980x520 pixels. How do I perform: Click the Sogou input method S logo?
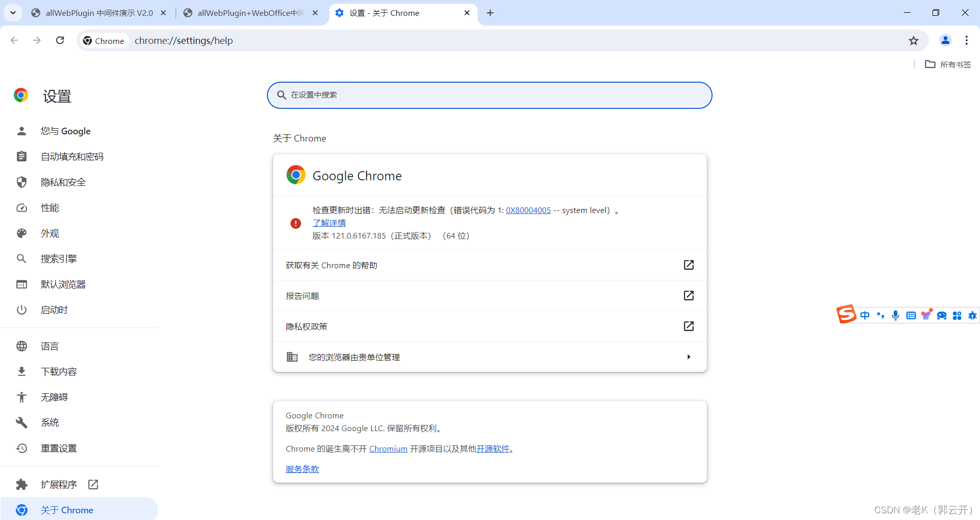(x=846, y=315)
